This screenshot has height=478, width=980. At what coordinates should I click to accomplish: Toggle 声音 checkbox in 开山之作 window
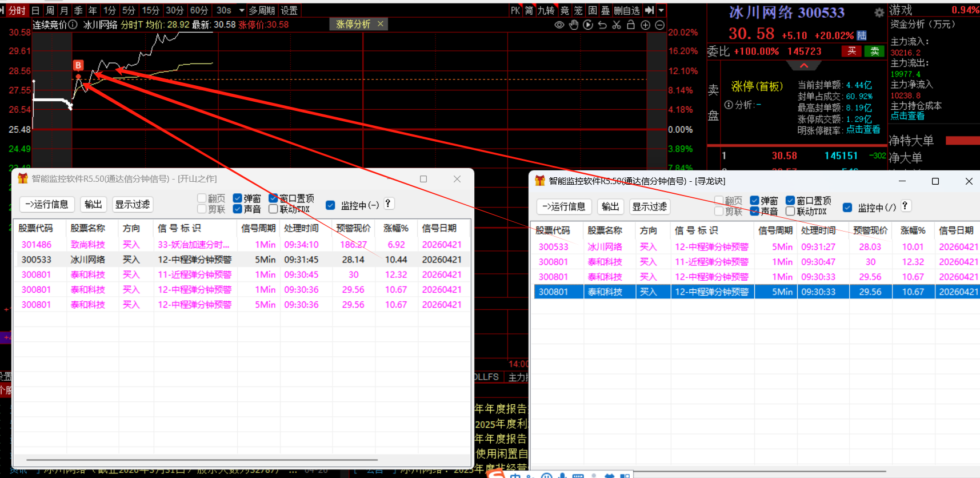tap(237, 209)
